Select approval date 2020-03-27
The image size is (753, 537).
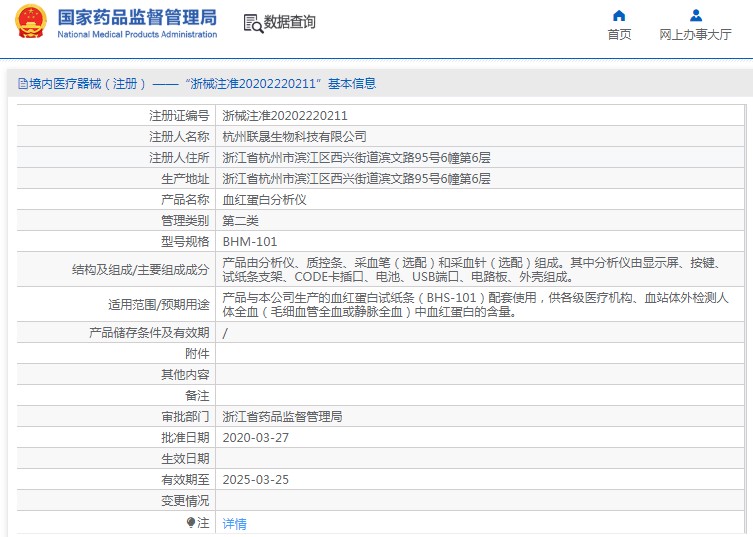pos(255,438)
